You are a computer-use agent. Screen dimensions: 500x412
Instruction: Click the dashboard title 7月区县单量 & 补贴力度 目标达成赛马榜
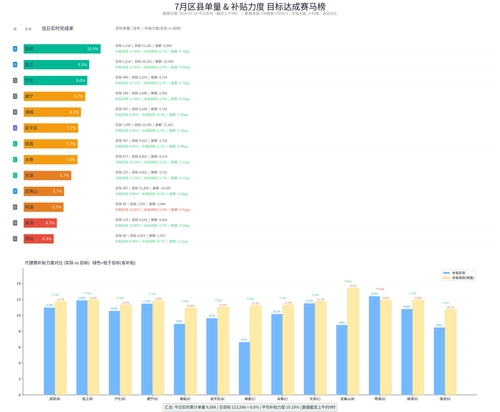point(250,6)
